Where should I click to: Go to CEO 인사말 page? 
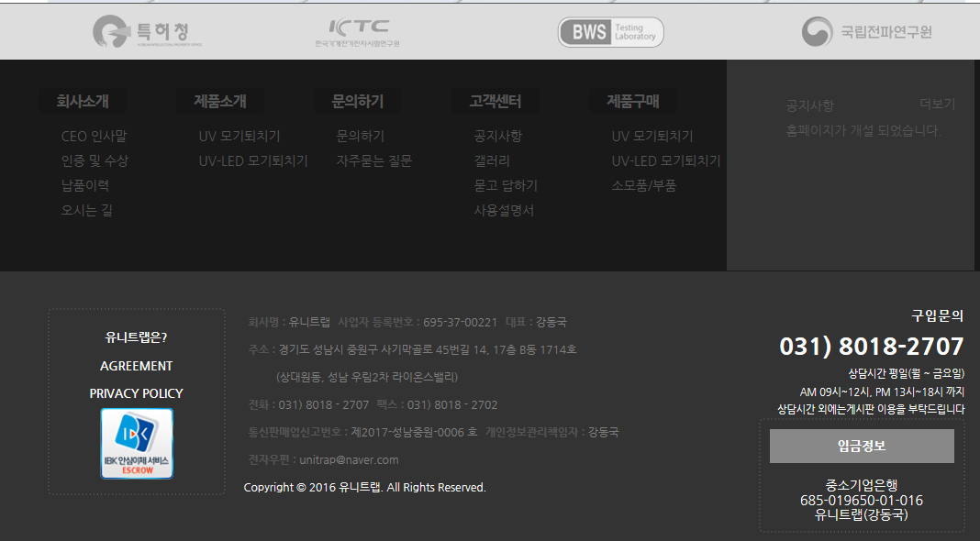(94, 137)
